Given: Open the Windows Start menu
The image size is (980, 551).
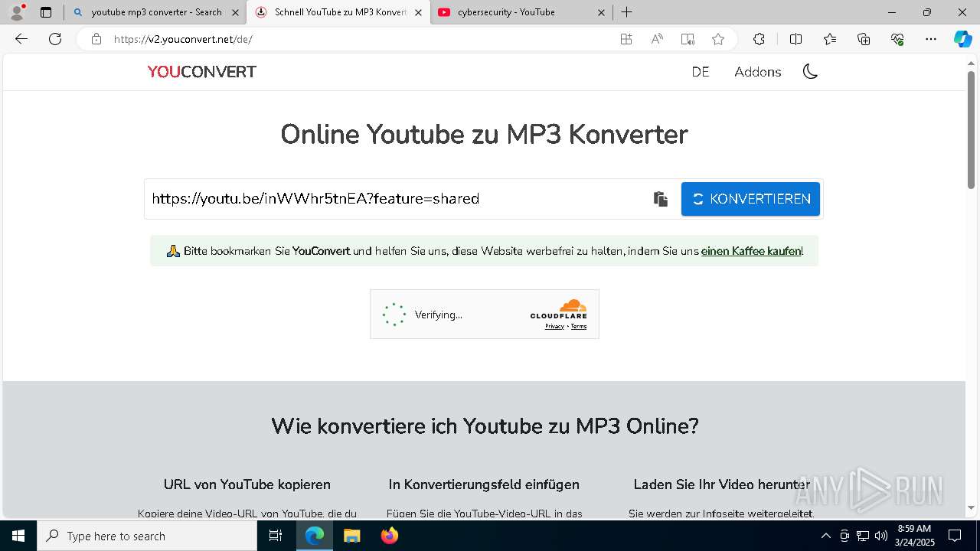Looking at the screenshot, I should pos(18,536).
